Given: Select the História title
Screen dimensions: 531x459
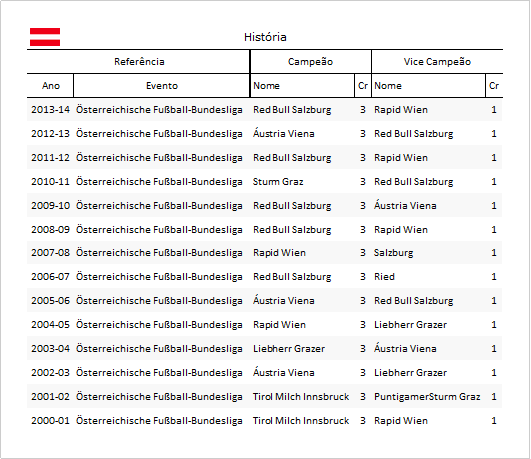Looking at the screenshot, I should tap(265, 37).
